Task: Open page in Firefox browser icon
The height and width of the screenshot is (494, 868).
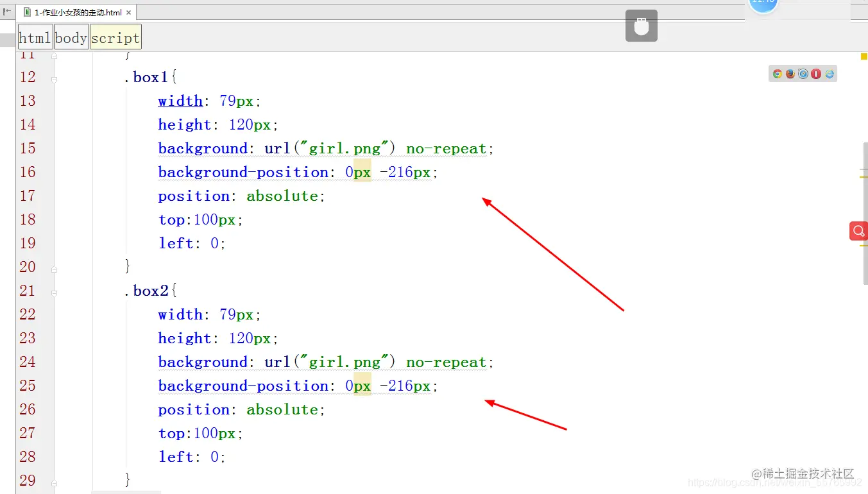Action: (790, 74)
